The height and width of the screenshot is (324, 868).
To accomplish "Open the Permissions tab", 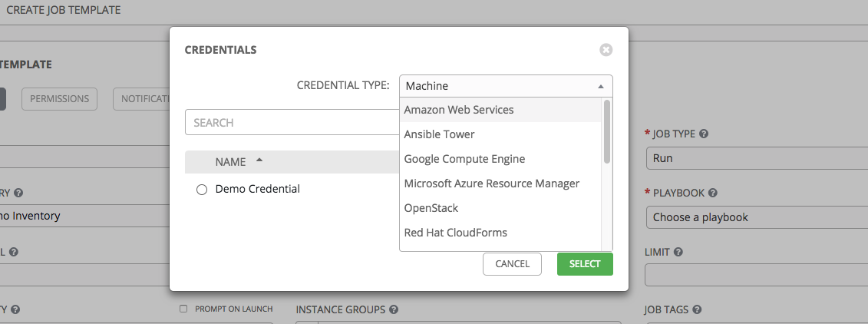I will (59, 98).
